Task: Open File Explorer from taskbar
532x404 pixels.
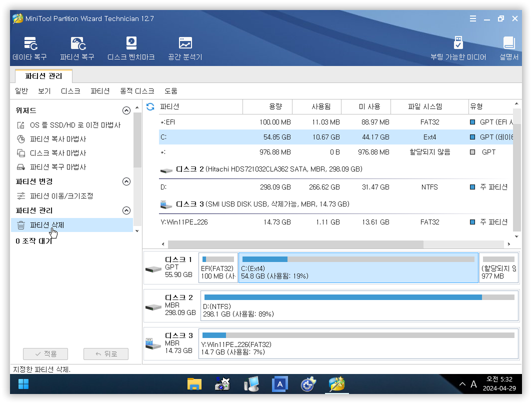Action: pyautogui.click(x=194, y=384)
